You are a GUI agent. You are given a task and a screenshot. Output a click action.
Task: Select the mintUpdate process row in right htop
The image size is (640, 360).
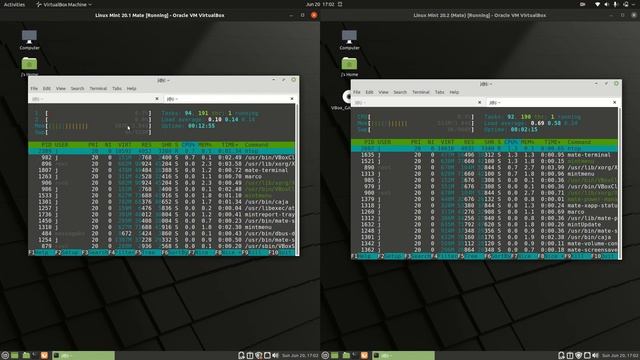coord(484,224)
